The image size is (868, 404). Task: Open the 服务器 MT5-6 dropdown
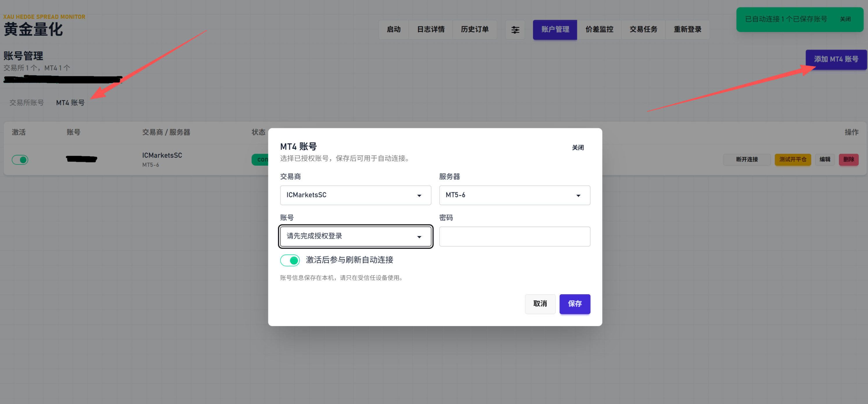tap(514, 195)
